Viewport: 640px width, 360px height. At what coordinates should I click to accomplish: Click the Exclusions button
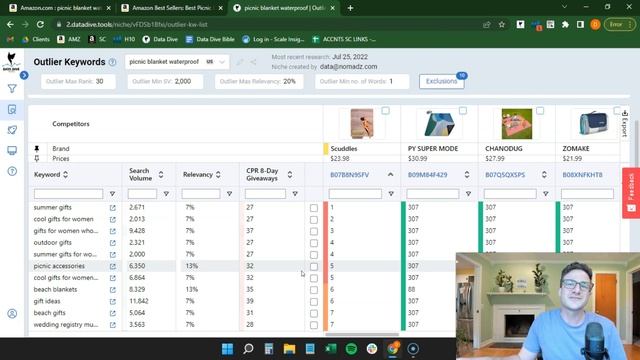click(442, 81)
